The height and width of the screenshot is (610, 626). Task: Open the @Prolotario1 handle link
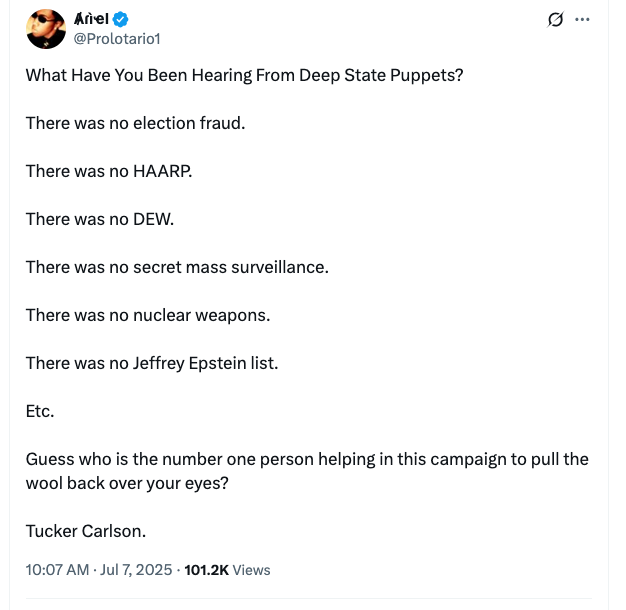(117, 38)
